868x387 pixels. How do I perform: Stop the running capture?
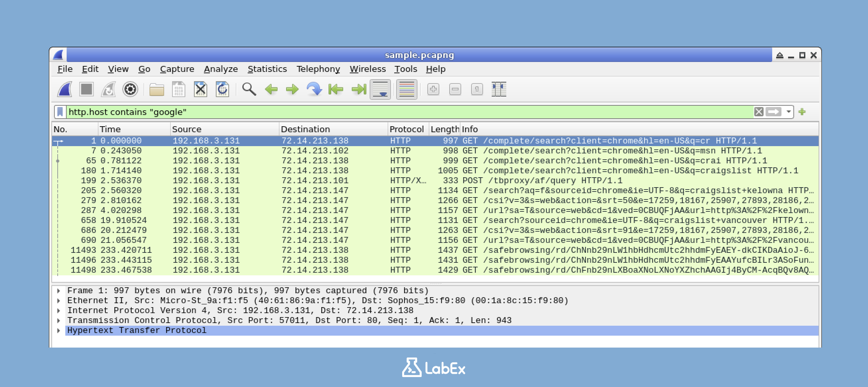87,89
